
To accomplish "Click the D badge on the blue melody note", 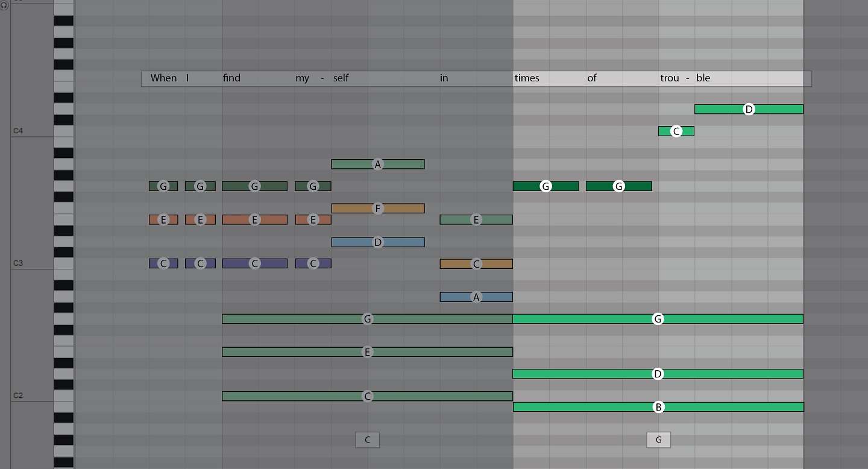I will coord(377,242).
